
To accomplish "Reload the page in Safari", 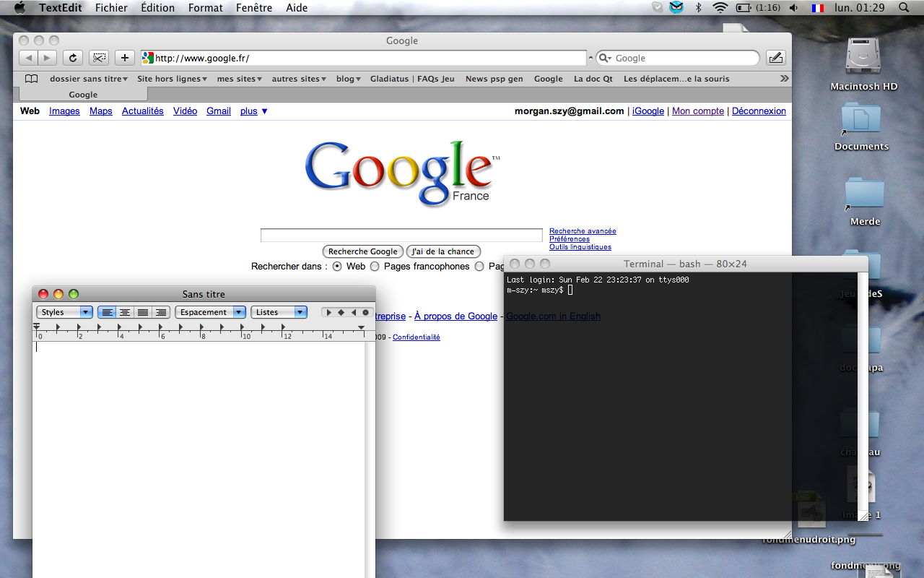I will point(72,58).
